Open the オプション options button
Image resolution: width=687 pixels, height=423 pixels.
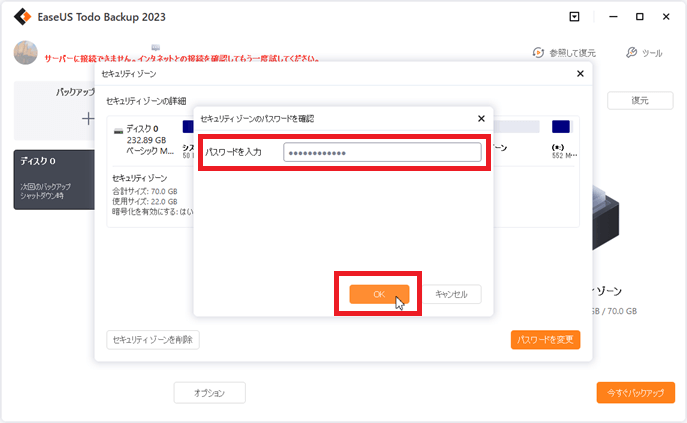pyautogui.click(x=209, y=393)
